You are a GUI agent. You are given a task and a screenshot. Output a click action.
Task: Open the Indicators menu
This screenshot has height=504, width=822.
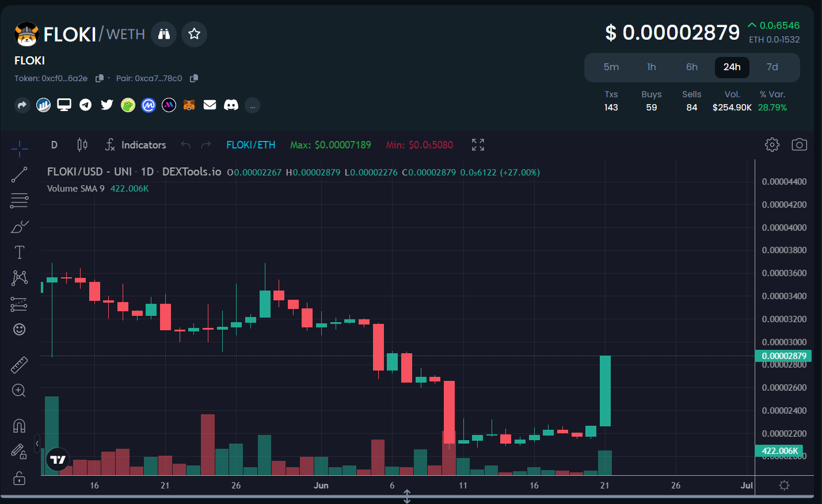tap(136, 145)
